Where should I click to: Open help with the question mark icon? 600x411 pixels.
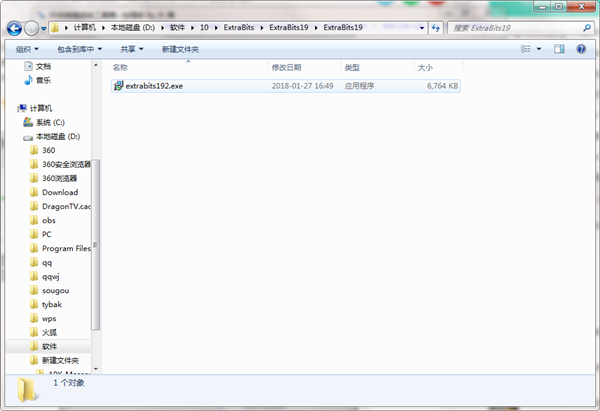[581, 49]
